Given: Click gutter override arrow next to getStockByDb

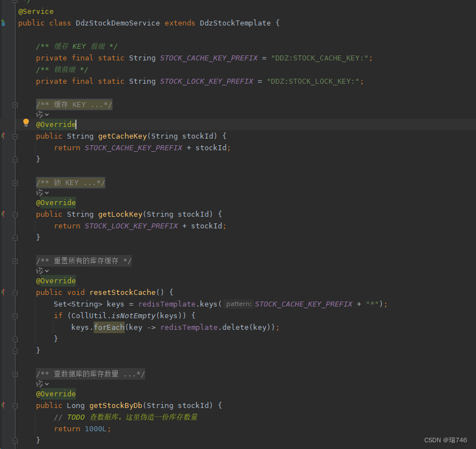Looking at the screenshot, I should coord(4,405).
